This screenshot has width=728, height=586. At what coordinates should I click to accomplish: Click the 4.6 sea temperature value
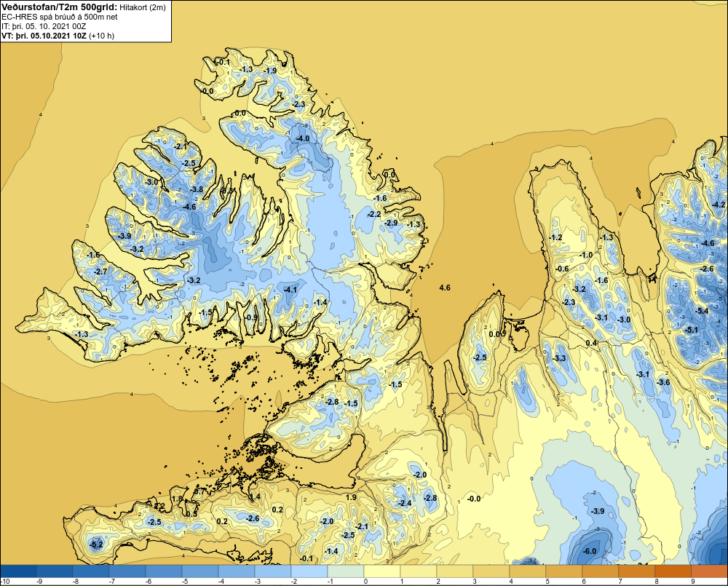point(445,288)
